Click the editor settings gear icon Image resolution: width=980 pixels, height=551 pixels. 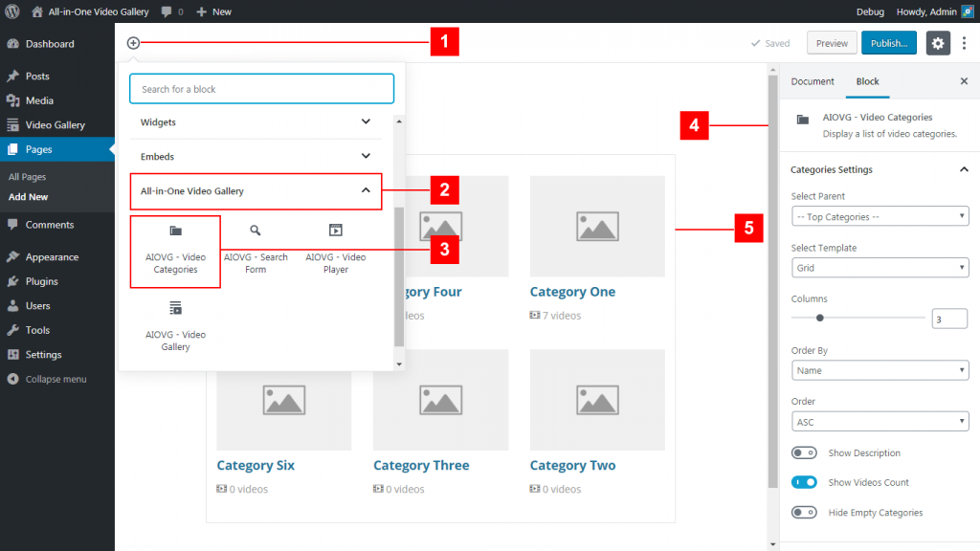click(x=938, y=42)
